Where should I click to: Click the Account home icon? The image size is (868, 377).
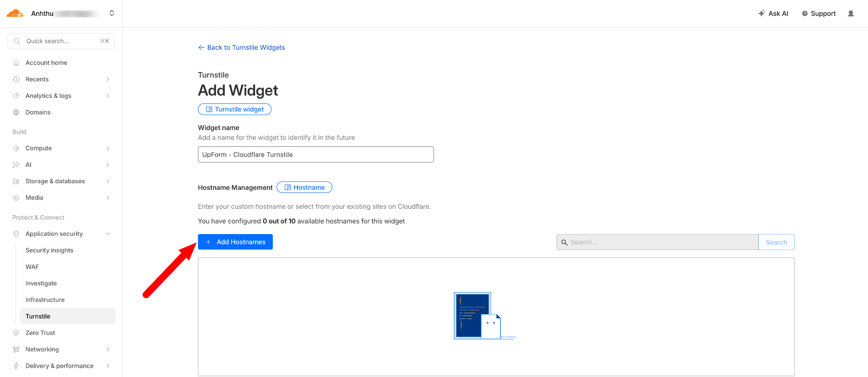pos(16,63)
